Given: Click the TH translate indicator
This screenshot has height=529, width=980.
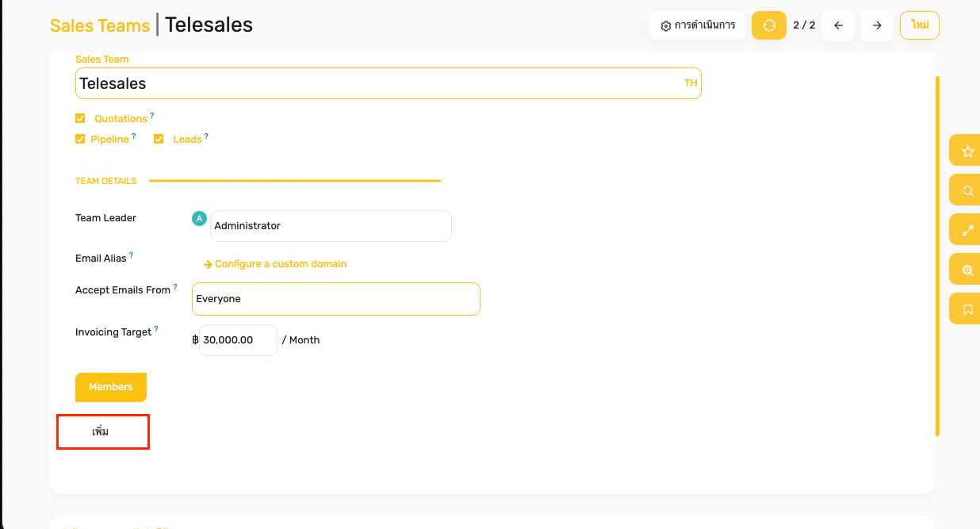Looking at the screenshot, I should coord(691,83).
